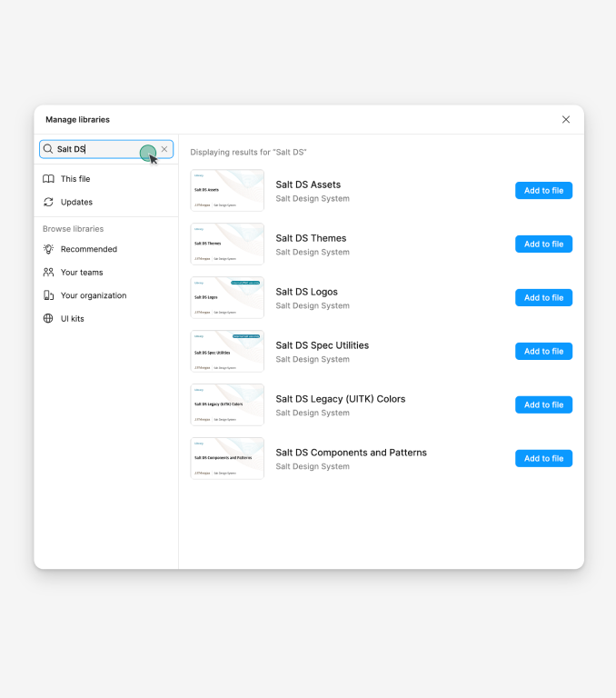616x698 pixels.
Task: Add Salt DS Legacy (UITK) Colors to file
Action: pyautogui.click(x=543, y=405)
